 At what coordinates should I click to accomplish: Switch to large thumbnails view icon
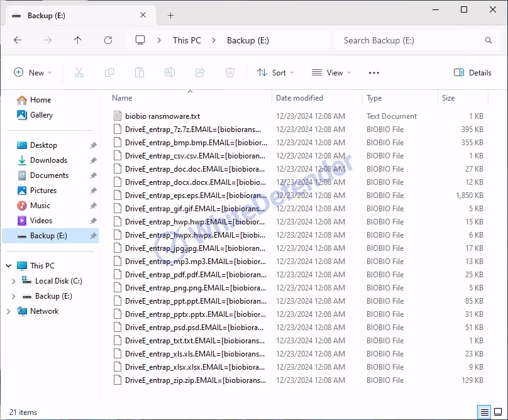[x=498, y=412]
